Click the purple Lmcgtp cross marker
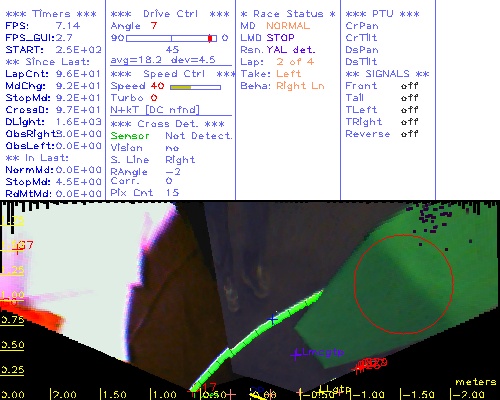 (x=295, y=354)
